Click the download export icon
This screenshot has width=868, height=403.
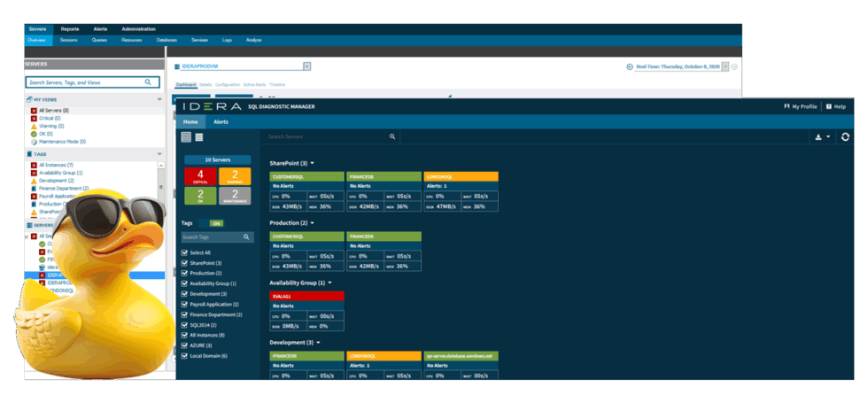818,136
